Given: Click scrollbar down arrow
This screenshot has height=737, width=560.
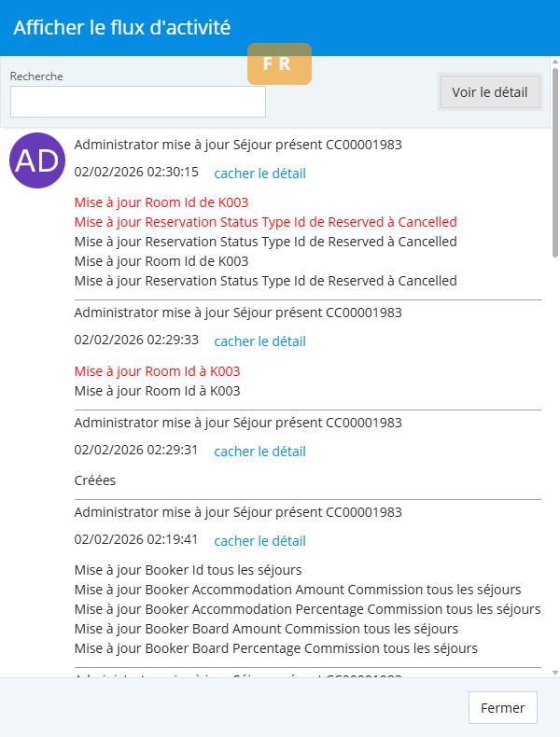Looking at the screenshot, I should point(555,672).
